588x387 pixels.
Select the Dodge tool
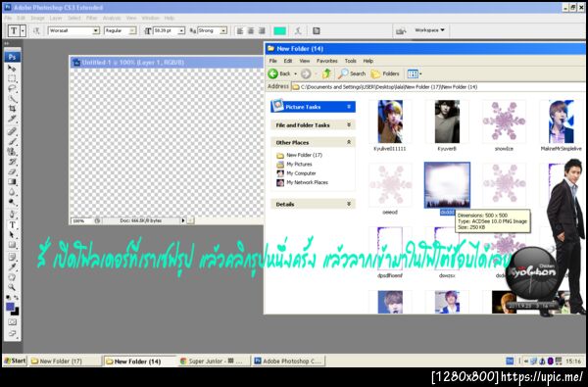12,202
